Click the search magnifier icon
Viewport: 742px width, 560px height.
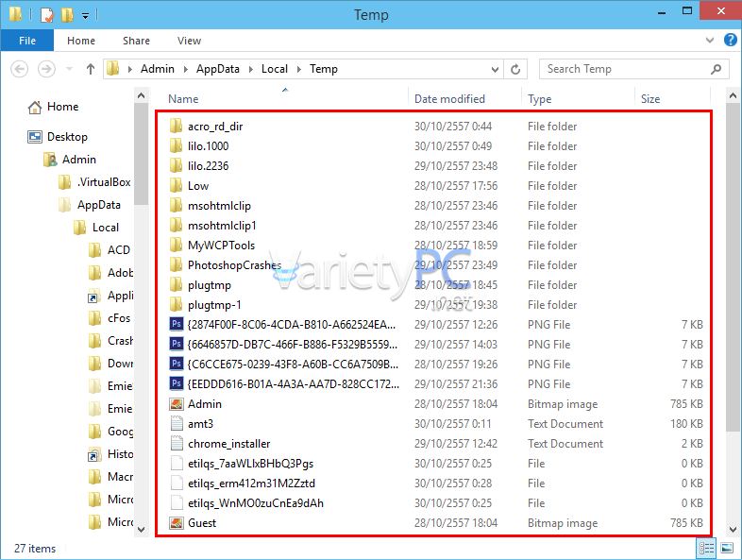[716, 69]
